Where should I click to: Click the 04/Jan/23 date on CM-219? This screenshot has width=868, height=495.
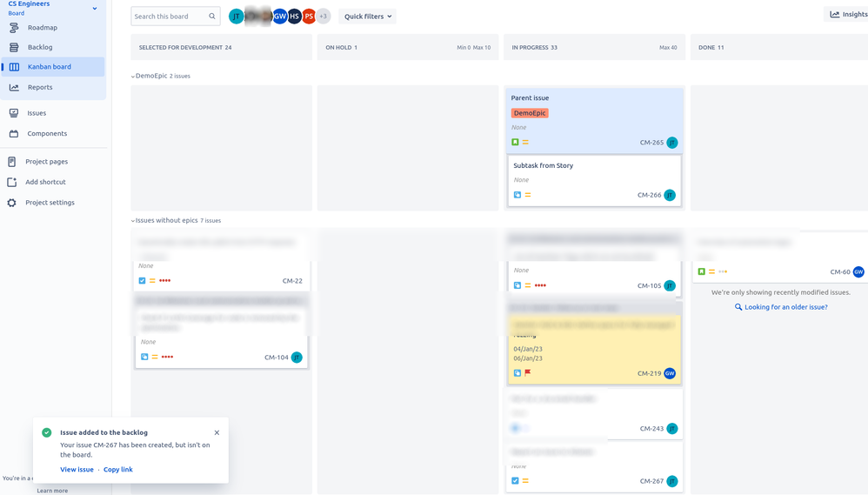point(528,349)
